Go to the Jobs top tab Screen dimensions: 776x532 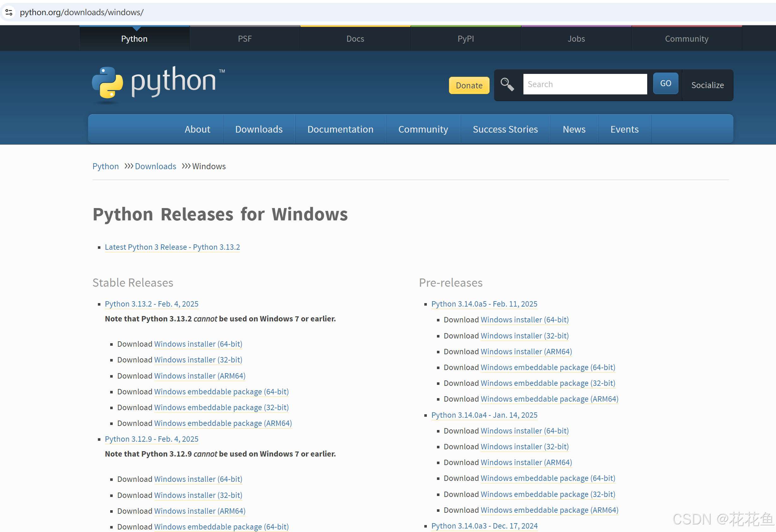(x=576, y=39)
